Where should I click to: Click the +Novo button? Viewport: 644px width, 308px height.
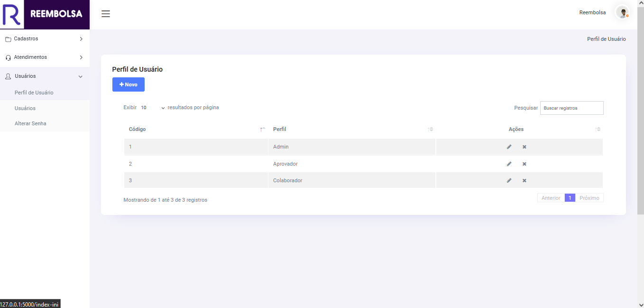(x=128, y=84)
